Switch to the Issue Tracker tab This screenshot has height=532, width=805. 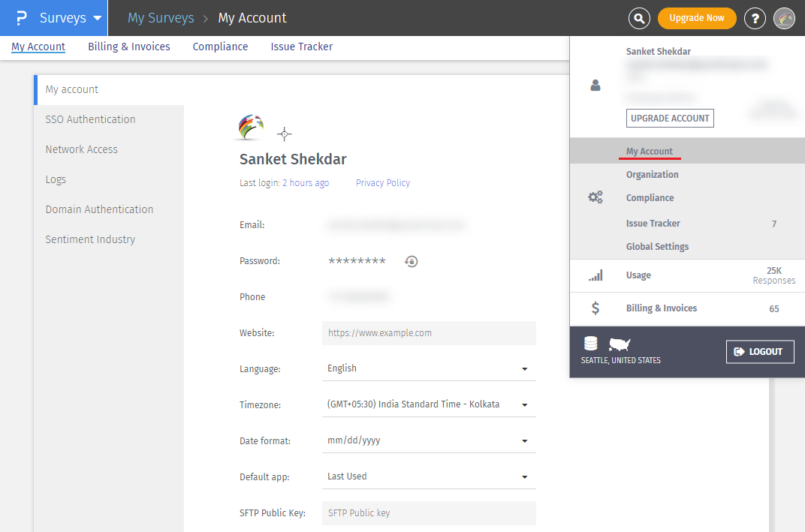pos(302,47)
